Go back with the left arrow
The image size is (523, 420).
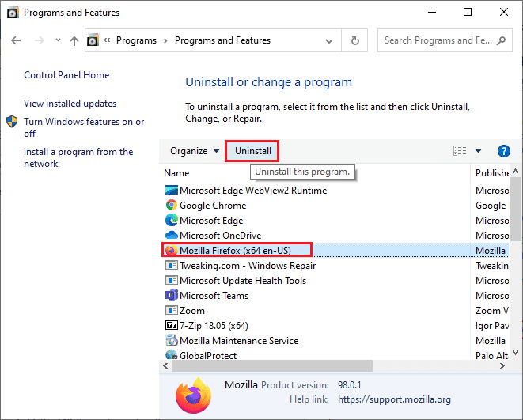coord(16,40)
